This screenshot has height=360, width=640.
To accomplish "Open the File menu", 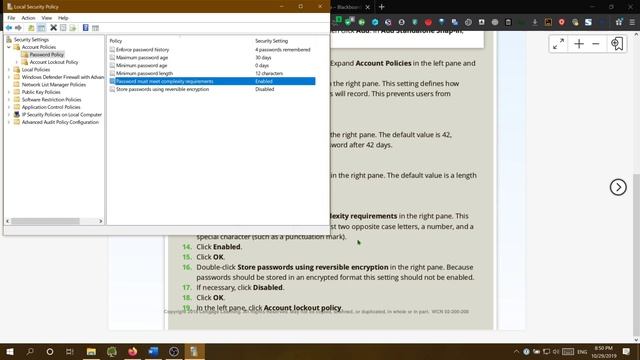I will pos(11,18).
